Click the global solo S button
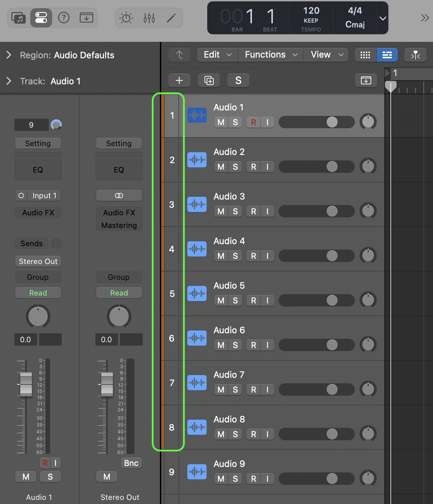This screenshot has width=433, height=504. pyautogui.click(x=238, y=81)
